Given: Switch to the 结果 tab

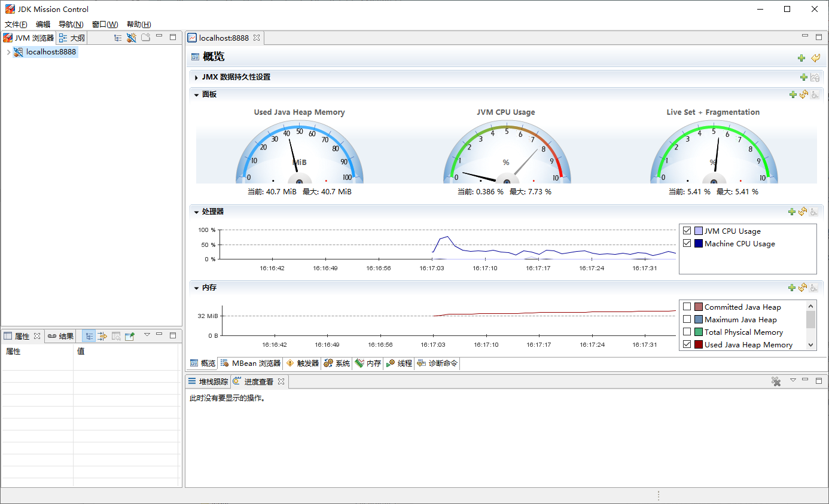Looking at the screenshot, I should (61, 336).
